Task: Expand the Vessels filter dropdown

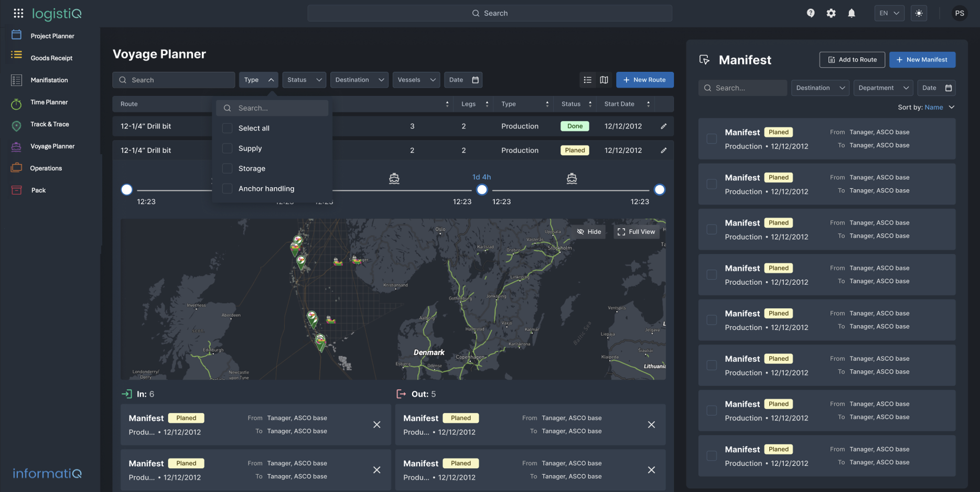Action: (x=416, y=80)
